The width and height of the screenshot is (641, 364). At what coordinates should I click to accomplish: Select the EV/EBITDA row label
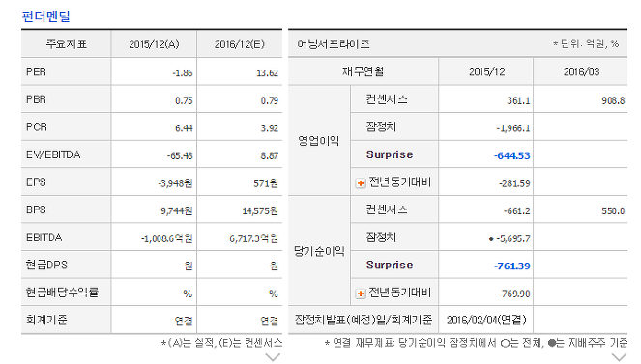[53, 154]
